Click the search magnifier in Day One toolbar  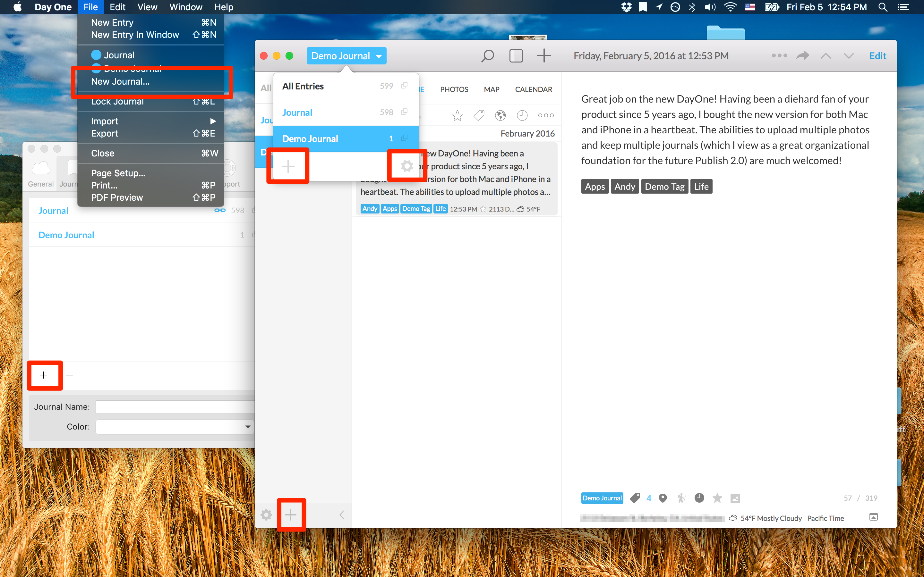(x=487, y=56)
